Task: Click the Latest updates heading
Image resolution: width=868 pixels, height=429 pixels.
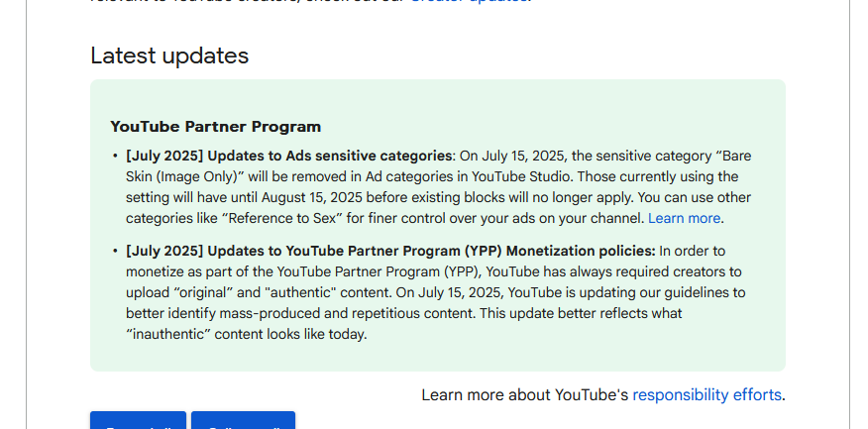Action: click(x=169, y=55)
